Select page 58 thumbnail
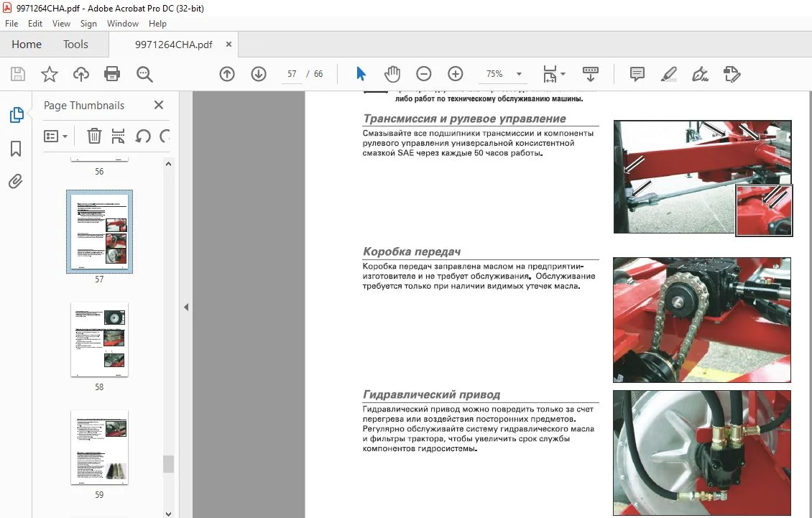This screenshot has height=518, width=812. [99, 339]
